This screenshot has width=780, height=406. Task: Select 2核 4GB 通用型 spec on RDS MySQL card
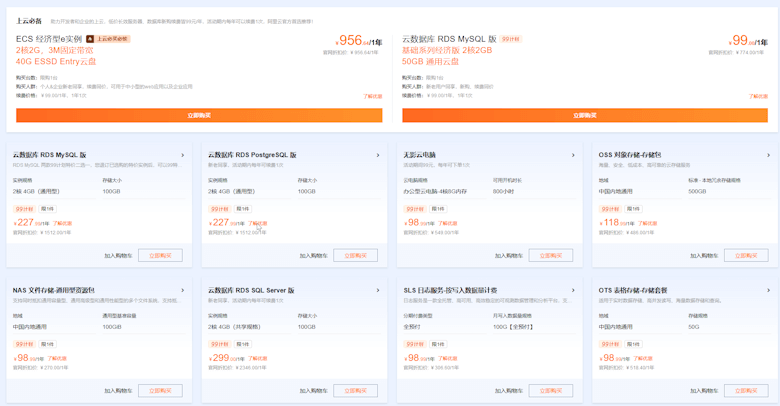coord(36,191)
